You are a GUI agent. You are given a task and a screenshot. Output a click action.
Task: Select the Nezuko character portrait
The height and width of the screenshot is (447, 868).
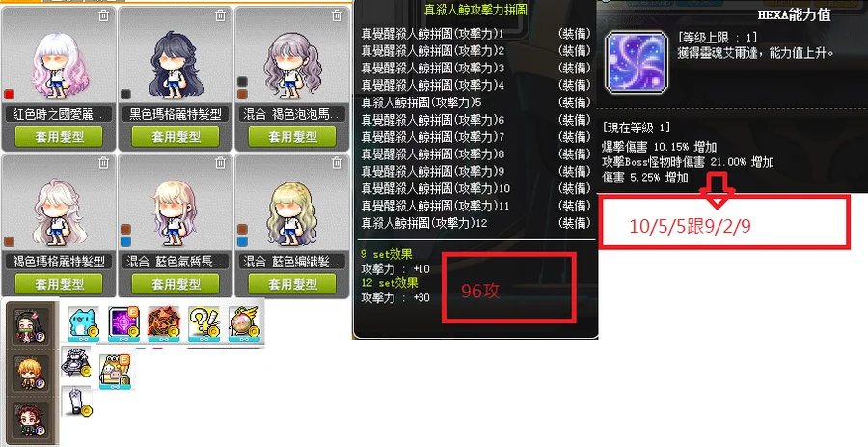[31, 327]
